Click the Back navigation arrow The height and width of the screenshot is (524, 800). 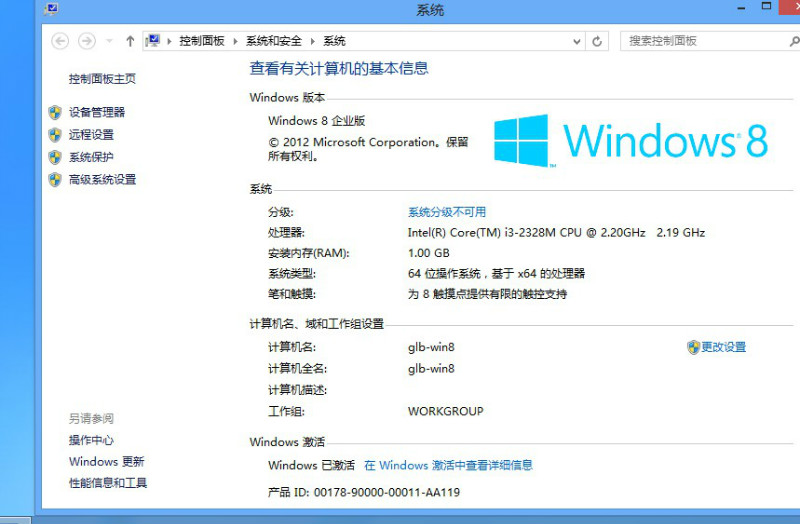(60, 41)
